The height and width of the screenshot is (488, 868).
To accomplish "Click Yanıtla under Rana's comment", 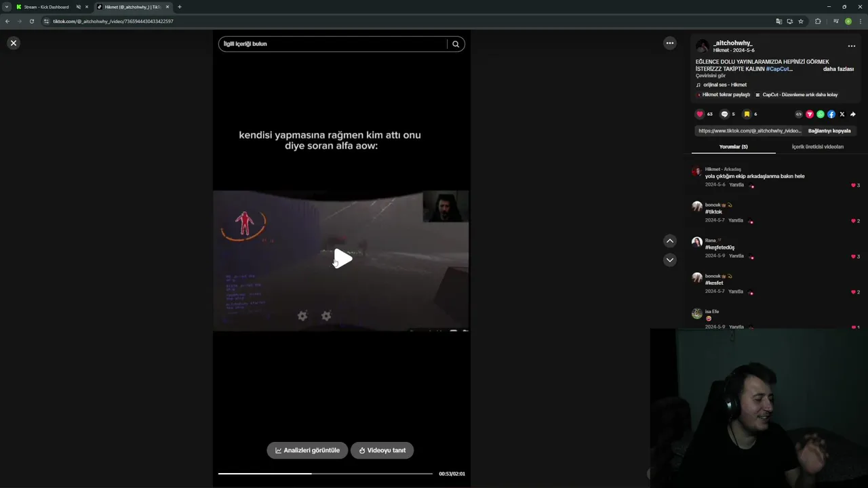I will pos(736,256).
